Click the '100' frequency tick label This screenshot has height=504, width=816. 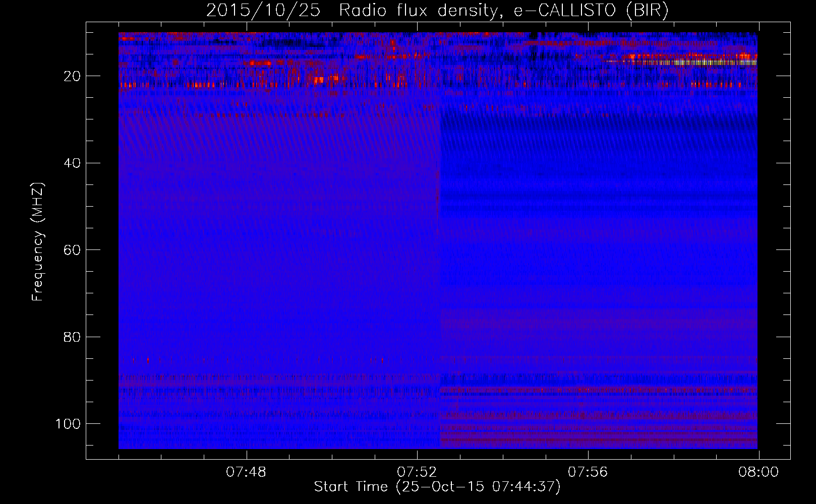pos(68,424)
